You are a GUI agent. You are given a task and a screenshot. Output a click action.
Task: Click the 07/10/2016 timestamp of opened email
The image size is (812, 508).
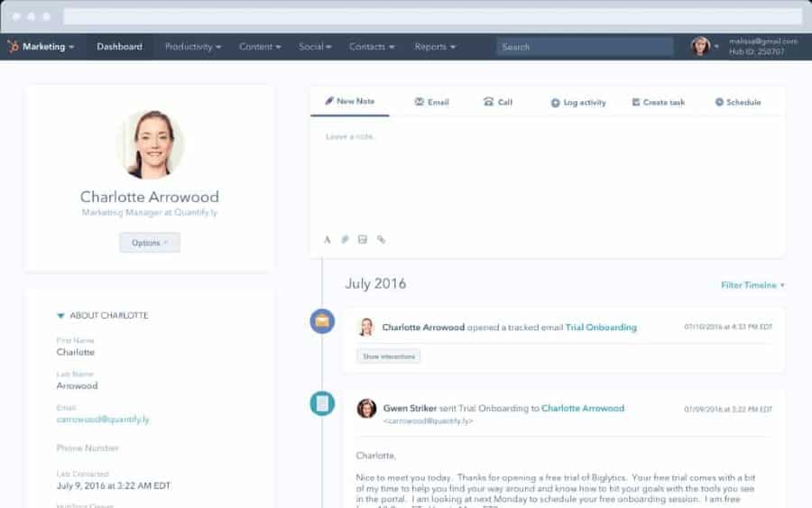click(x=728, y=327)
